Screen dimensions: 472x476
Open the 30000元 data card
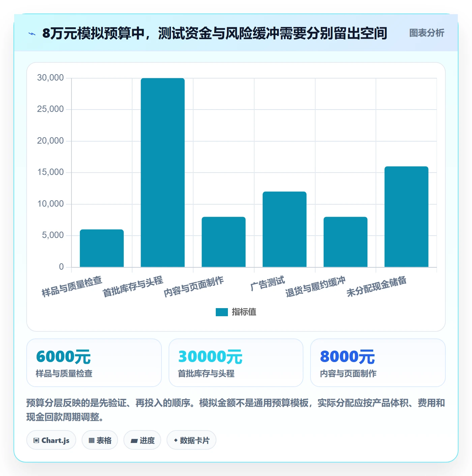pos(236,363)
